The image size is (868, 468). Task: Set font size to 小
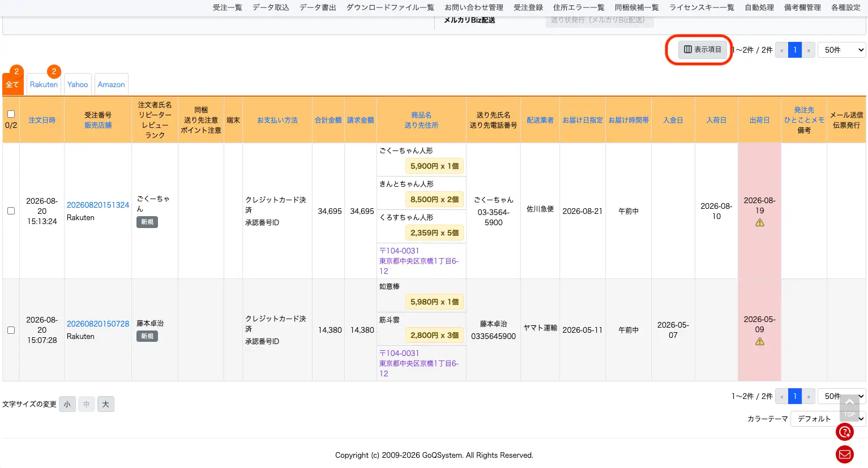click(x=67, y=404)
